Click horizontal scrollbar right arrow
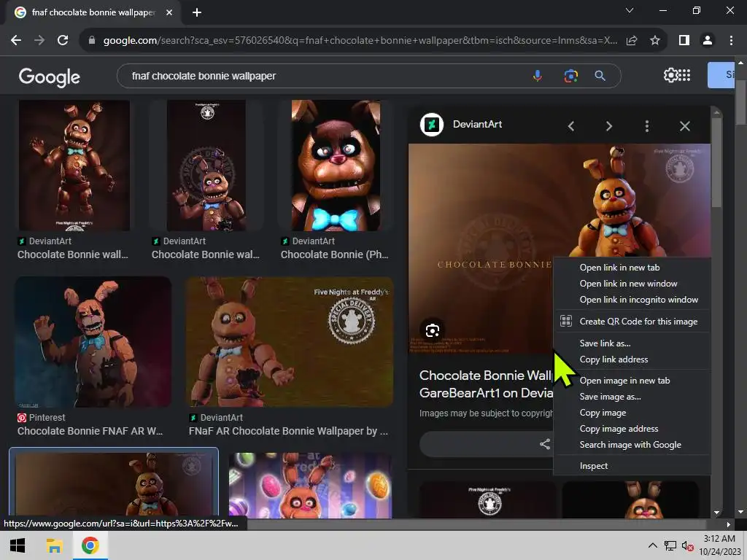This screenshot has height=560, width=747. click(x=728, y=524)
